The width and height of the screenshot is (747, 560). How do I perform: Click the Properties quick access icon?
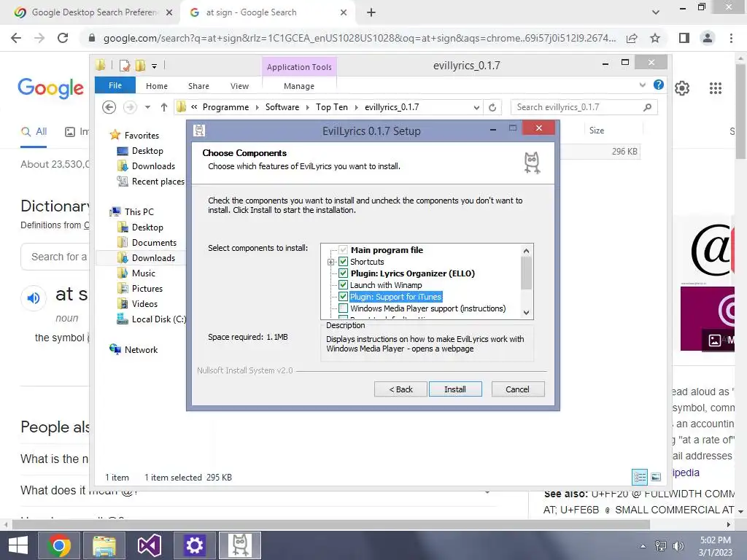click(125, 65)
